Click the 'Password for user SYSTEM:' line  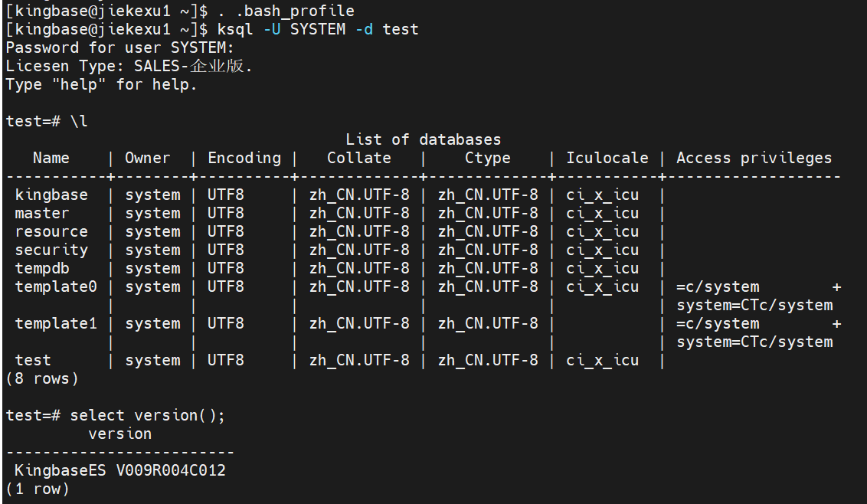[119, 48]
